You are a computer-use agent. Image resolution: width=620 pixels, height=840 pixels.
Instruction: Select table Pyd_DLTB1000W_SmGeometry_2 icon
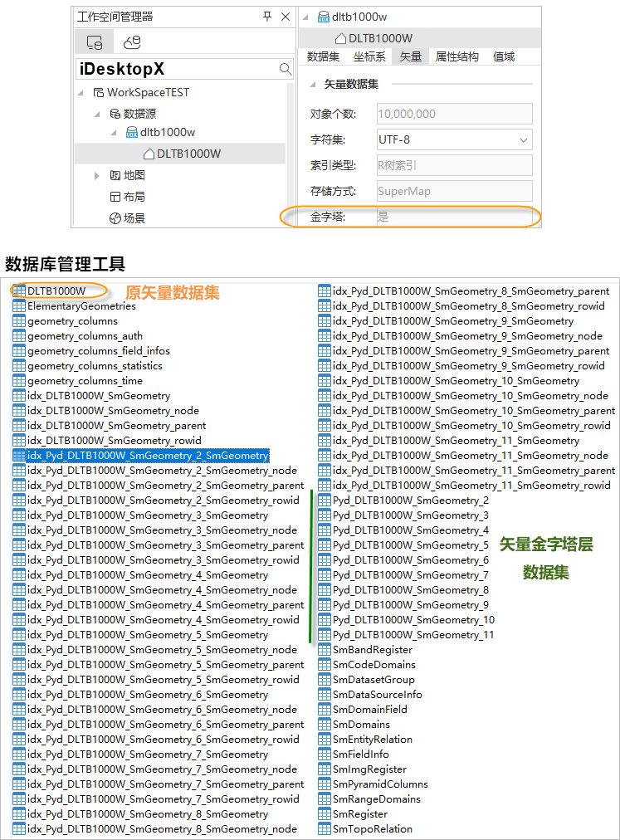click(325, 501)
